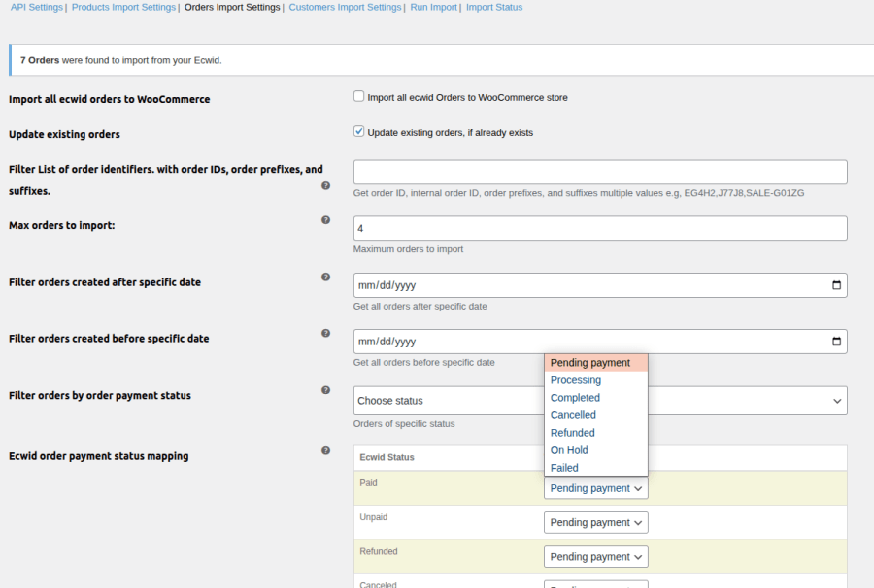Enable Import all ecwid Orders checkbox

tap(359, 97)
